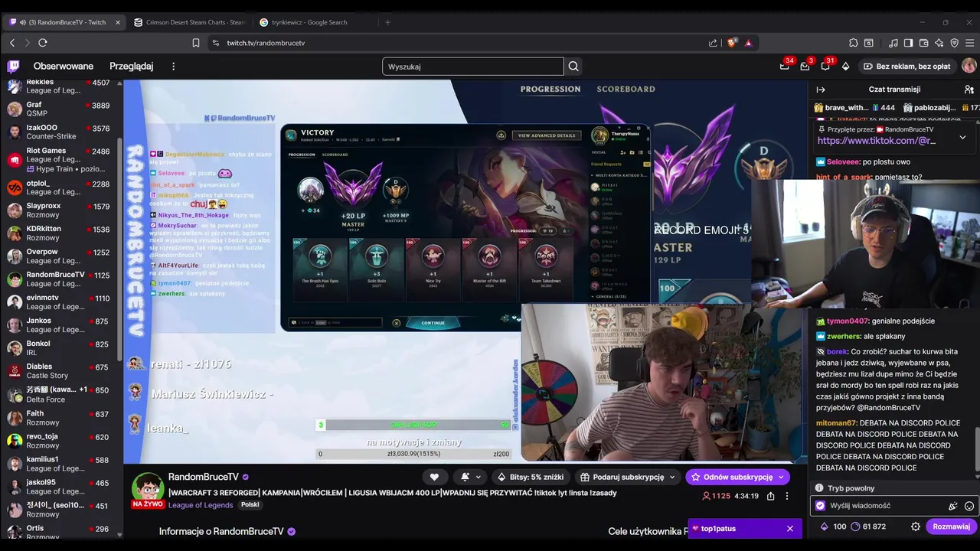
Task: Click Tryb powolny info icon
Action: 819,488
